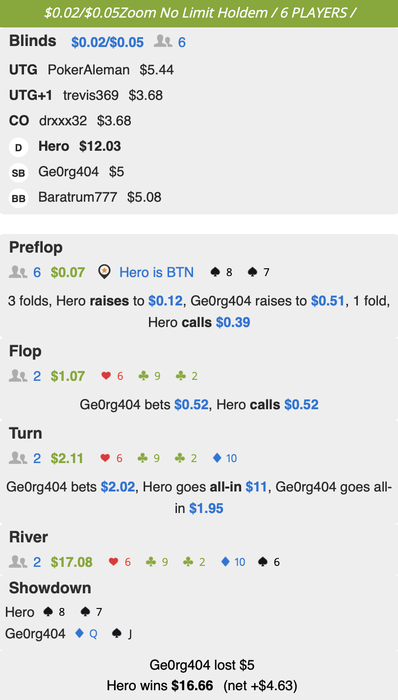
Task: Click the Hero position pin icon
Action: (x=104, y=272)
